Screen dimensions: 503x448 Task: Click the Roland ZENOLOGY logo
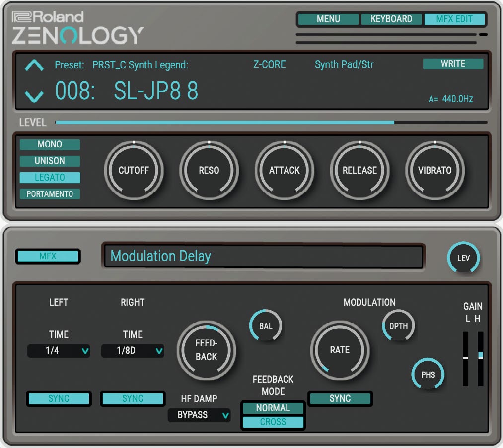coord(77,28)
